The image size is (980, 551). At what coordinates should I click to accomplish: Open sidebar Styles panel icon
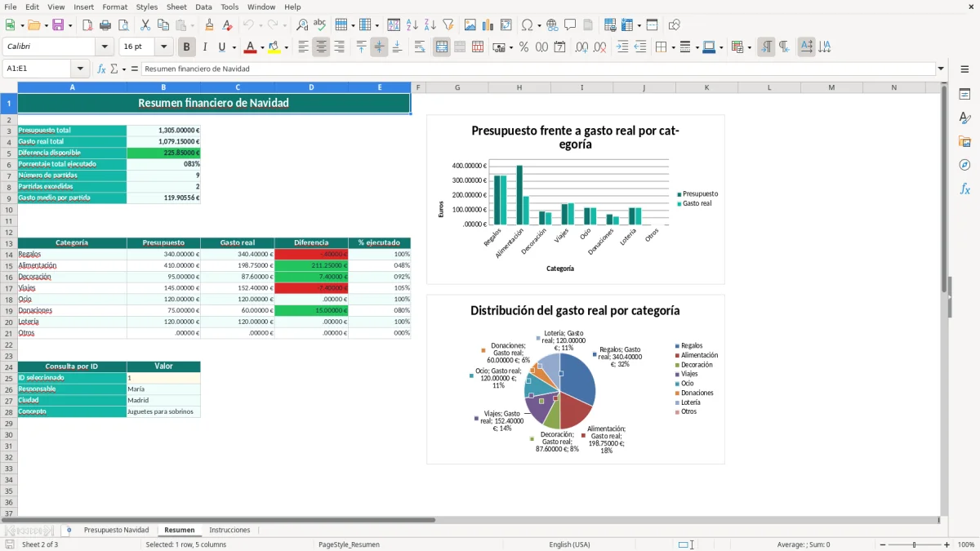click(x=964, y=118)
